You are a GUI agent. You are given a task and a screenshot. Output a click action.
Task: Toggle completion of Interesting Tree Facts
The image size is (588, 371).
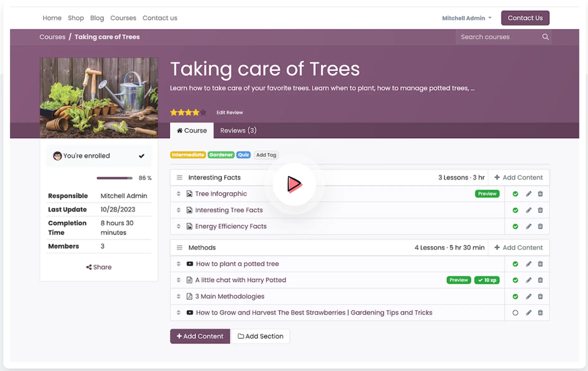pyautogui.click(x=515, y=210)
